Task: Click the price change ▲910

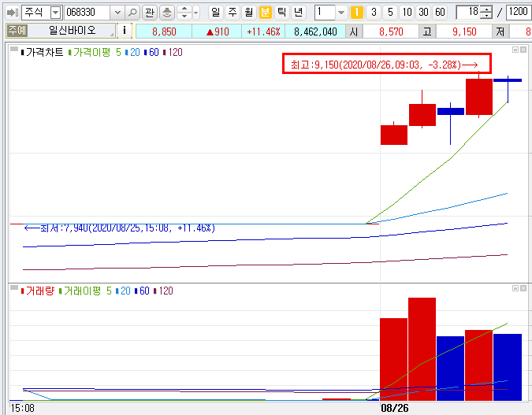Action: pyautogui.click(x=218, y=31)
